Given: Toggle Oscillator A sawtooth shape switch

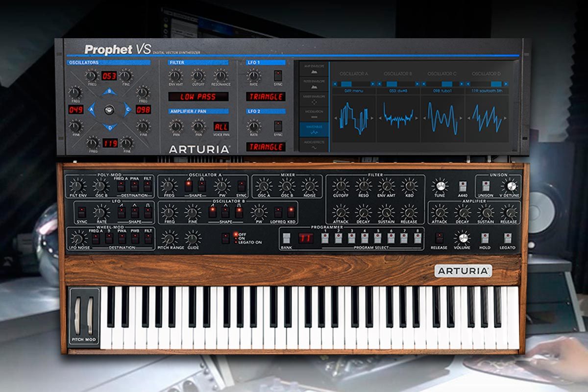Looking at the screenshot, I should pos(189,186).
